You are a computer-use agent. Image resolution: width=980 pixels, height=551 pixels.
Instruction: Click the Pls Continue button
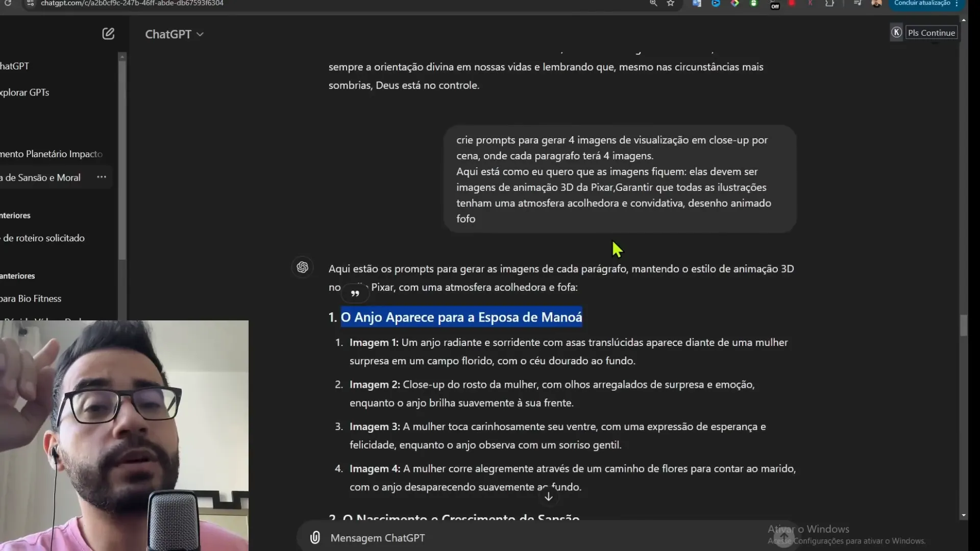click(x=931, y=33)
